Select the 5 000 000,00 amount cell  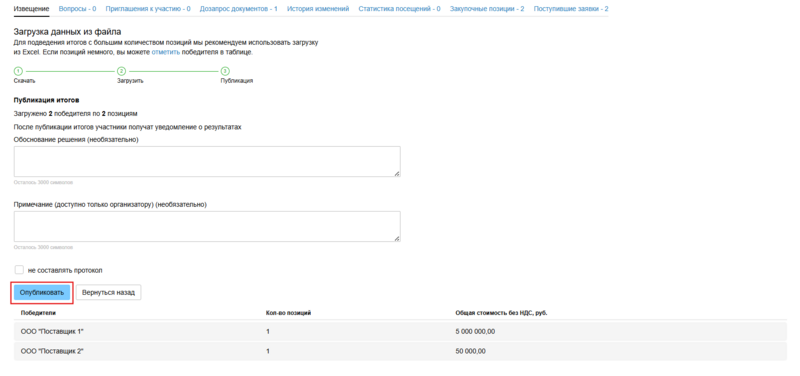pos(475,332)
